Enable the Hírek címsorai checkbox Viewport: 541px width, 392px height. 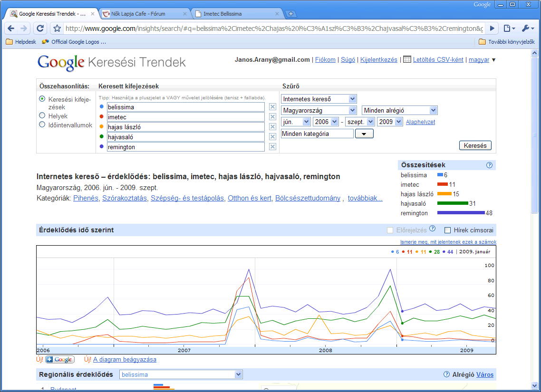click(x=447, y=230)
